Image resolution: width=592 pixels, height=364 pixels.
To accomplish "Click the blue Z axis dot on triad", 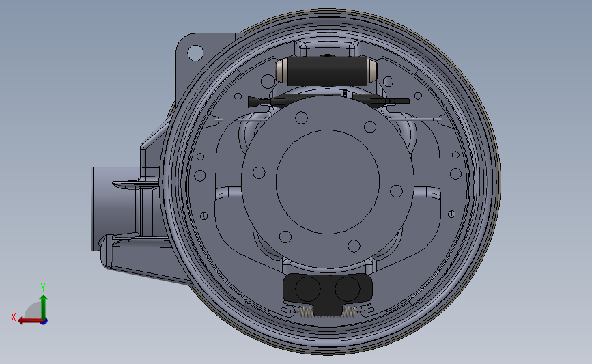I will (44, 322).
